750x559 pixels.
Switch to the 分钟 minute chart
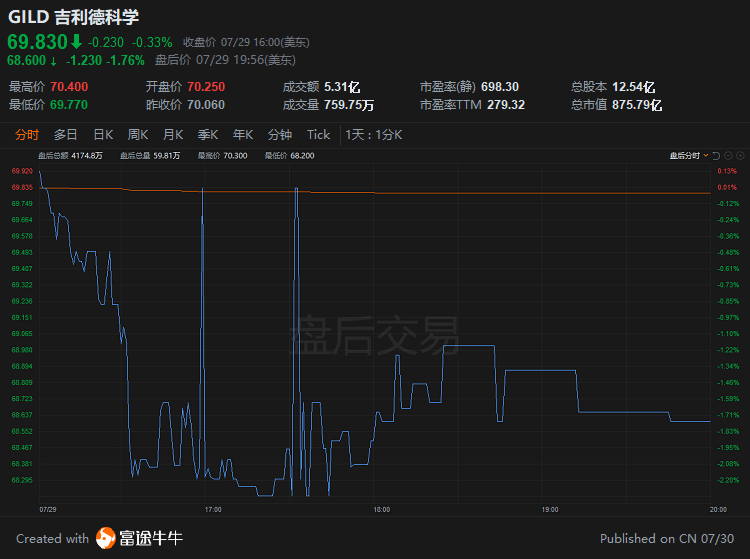coord(280,135)
